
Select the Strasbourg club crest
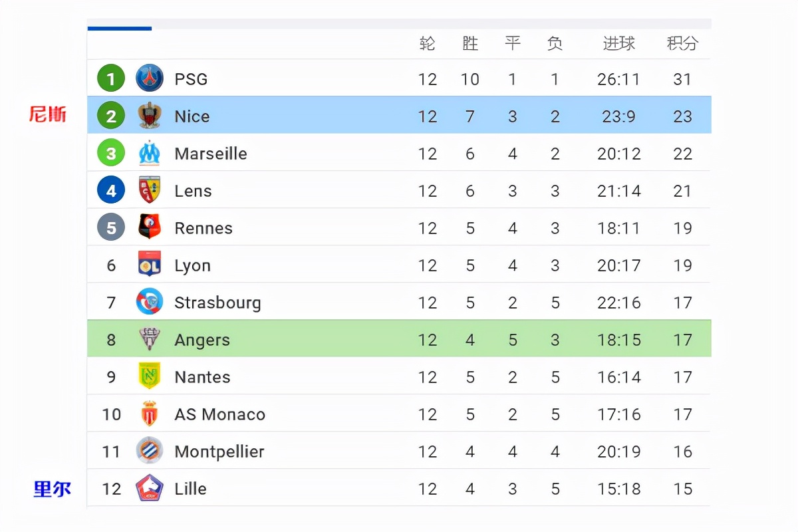click(x=150, y=302)
